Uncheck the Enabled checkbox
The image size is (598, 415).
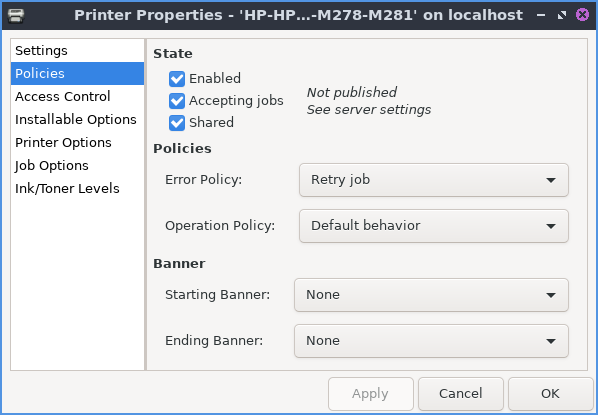(177, 79)
